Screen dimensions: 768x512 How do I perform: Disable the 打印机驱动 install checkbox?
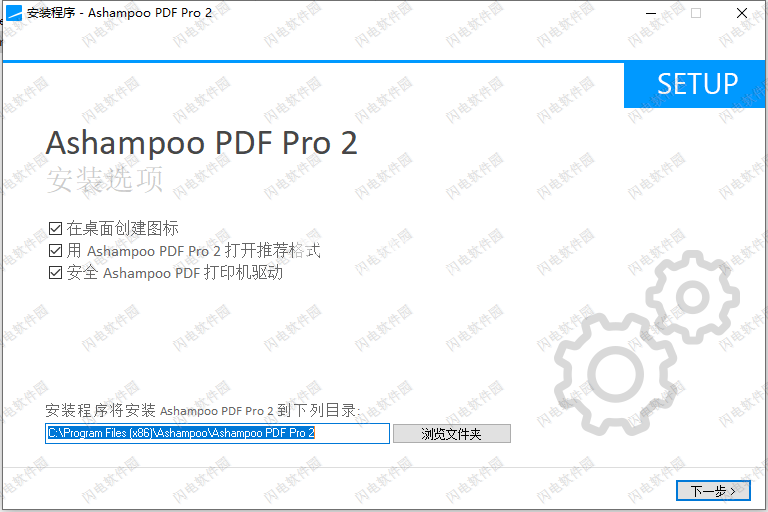pyautogui.click(x=55, y=272)
